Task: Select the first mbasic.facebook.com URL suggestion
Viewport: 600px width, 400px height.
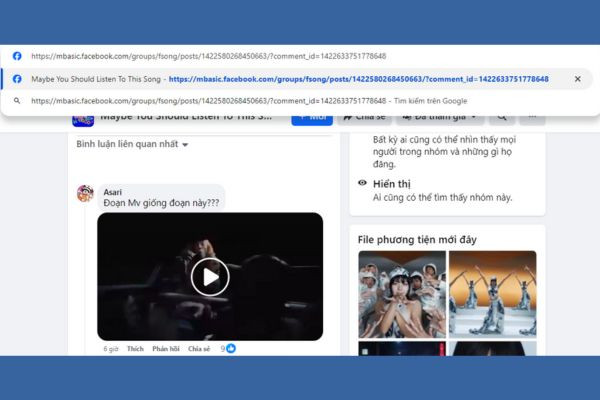Action: (x=300, y=56)
